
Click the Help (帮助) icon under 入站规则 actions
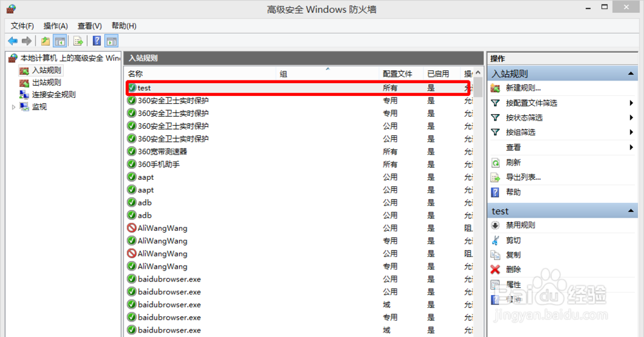[495, 192]
